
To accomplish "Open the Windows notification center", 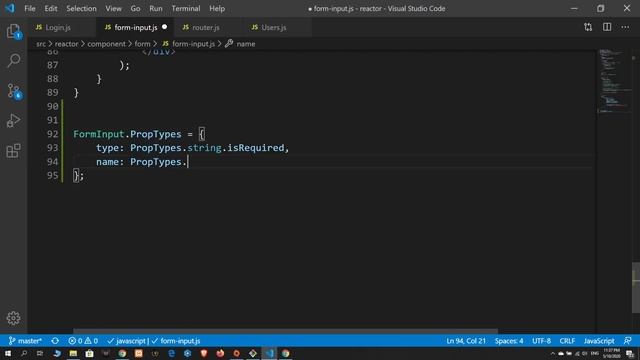I will point(630,354).
